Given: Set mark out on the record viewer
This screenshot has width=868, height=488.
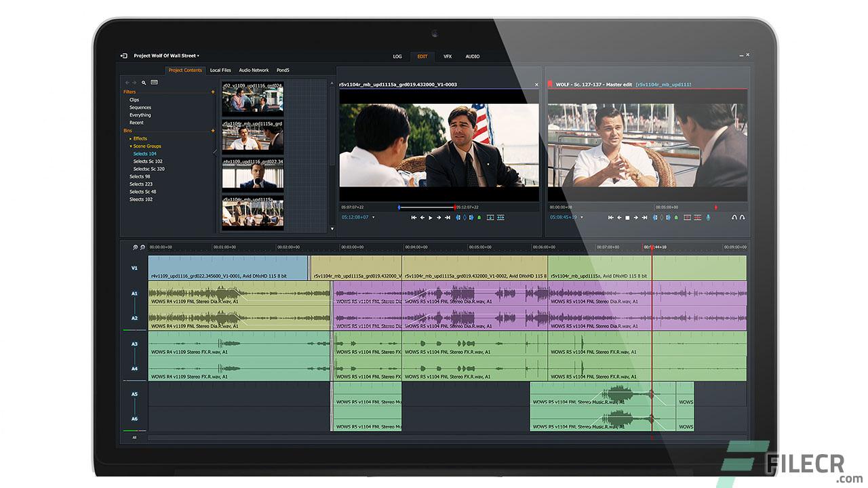Looking at the screenshot, I should 669,218.
